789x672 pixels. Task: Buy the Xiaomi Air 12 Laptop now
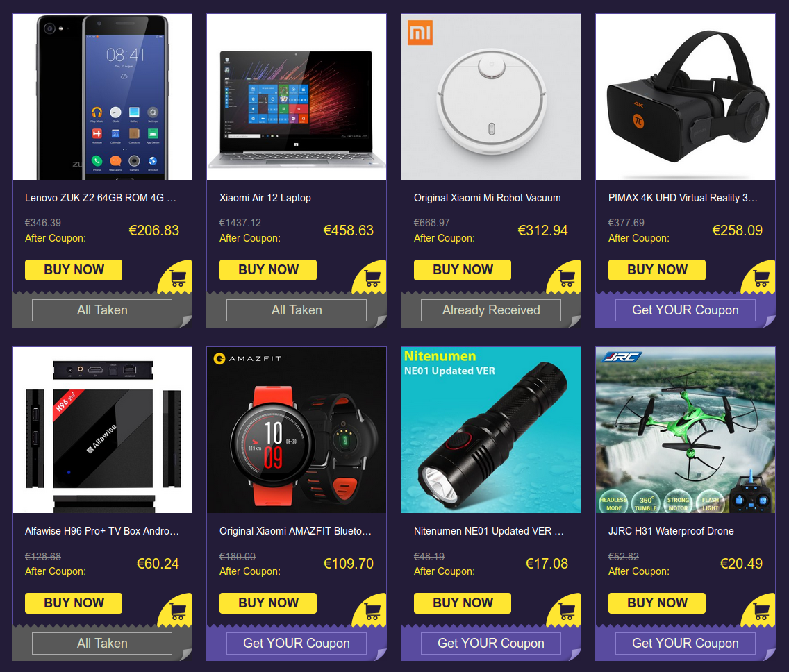click(x=268, y=270)
